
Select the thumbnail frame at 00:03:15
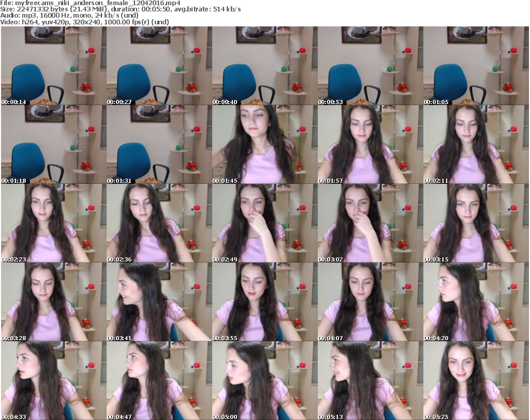(x=476, y=223)
